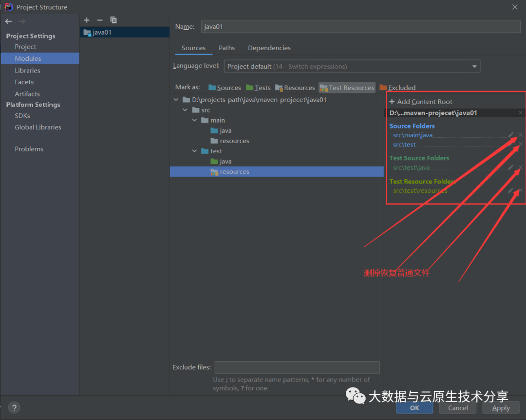Close the Project Structure dialog
This screenshot has height=420, width=526.
pos(515,7)
